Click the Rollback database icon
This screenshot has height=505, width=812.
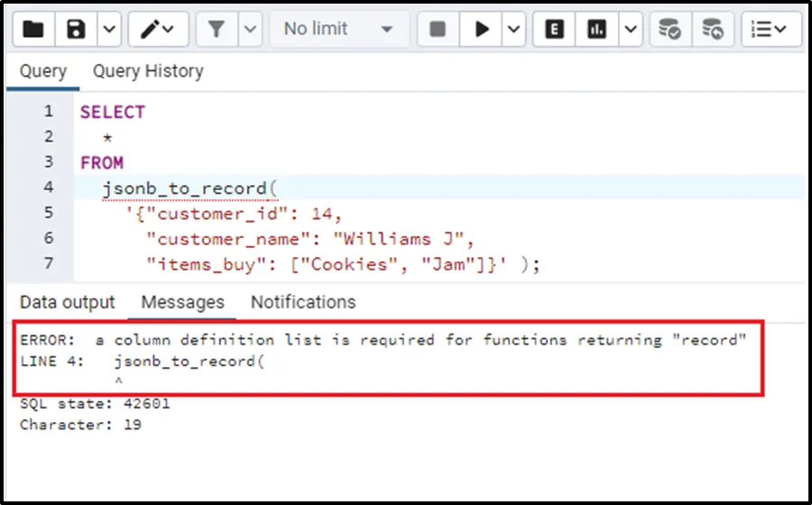point(713,30)
